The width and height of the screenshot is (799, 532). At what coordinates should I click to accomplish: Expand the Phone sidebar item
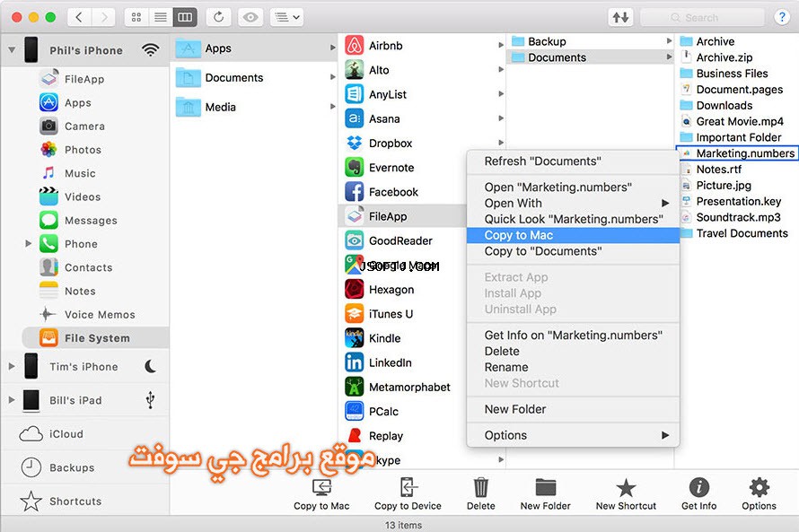click(29, 243)
